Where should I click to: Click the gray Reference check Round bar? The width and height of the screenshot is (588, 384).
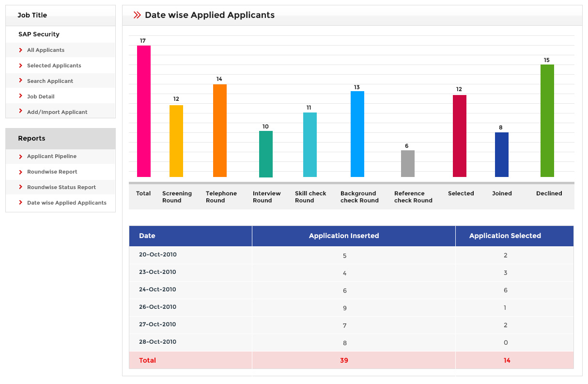pyautogui.click(x=408, y=164)
